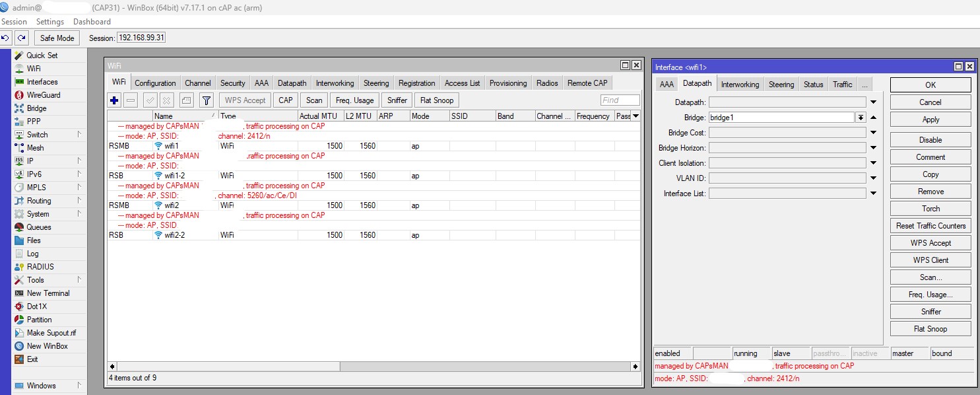Open the Remote CAP tab
980x395 pixels.
tap(587, 83)
